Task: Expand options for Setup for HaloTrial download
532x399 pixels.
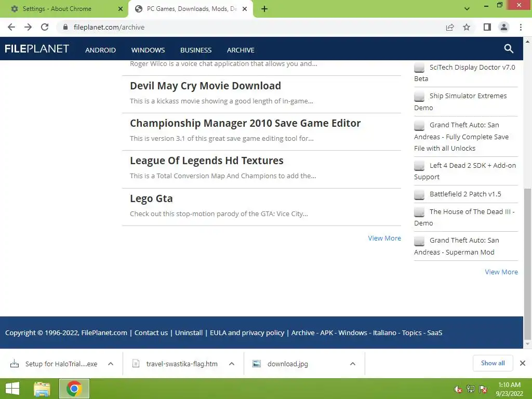Action: 111,364
